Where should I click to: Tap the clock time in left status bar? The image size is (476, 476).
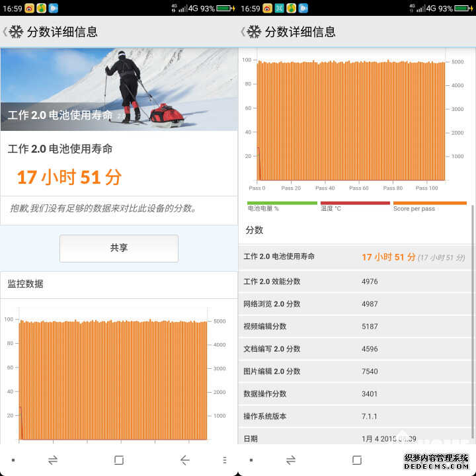13,9
